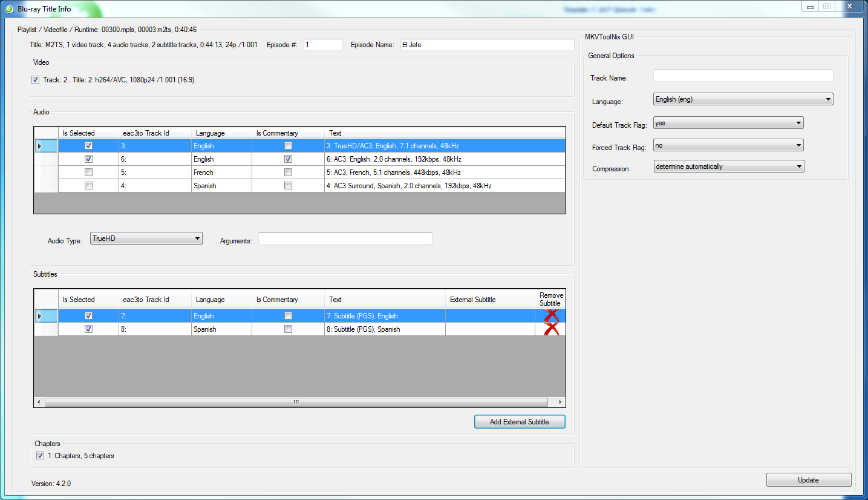Screen dimensions: 868x500
Task: Uncheck the video Track 2 checkbox
Action: pos(36,79)
